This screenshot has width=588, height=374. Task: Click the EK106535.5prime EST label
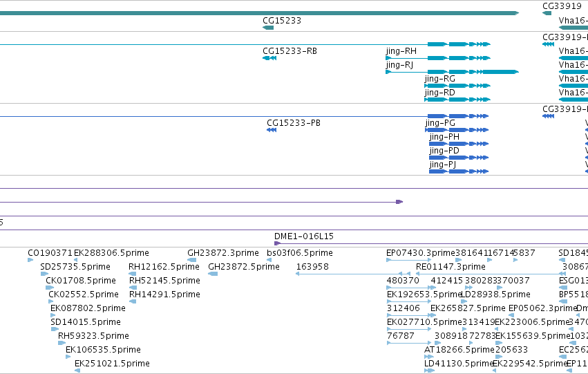(103, 350)
